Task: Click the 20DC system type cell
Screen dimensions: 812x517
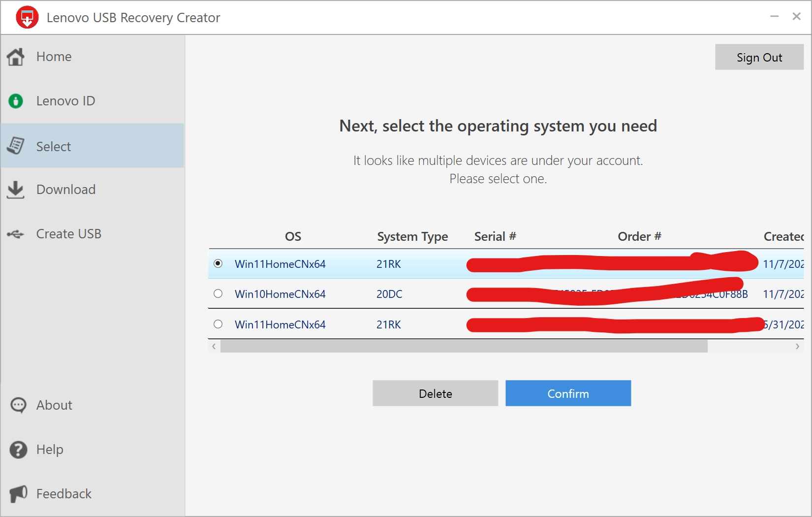Action: (x=389, y=294)
